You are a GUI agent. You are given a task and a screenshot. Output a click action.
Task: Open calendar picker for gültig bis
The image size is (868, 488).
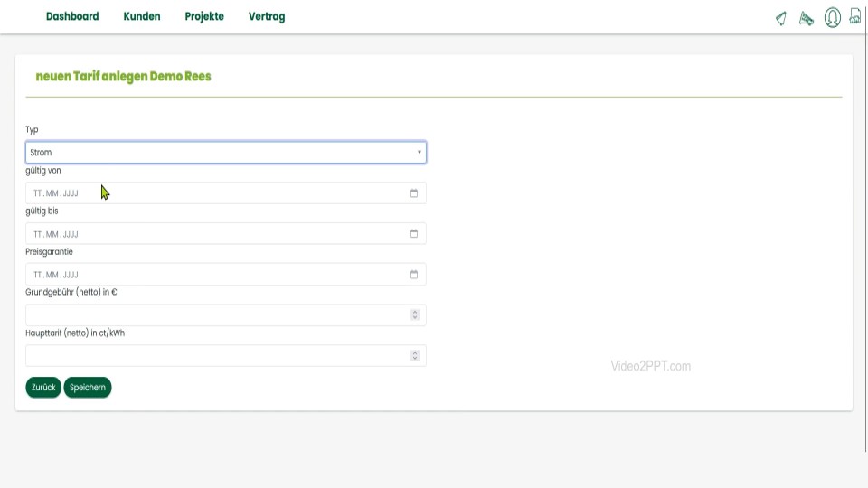(414, 234)
